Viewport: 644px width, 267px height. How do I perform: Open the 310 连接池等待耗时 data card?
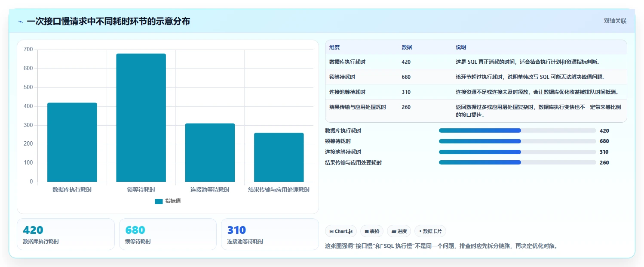270,234
